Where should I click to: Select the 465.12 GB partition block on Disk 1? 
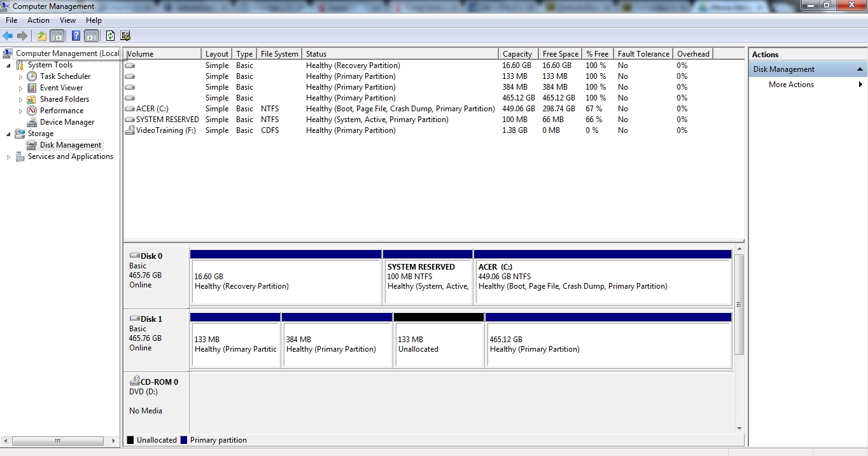[608, 340]
